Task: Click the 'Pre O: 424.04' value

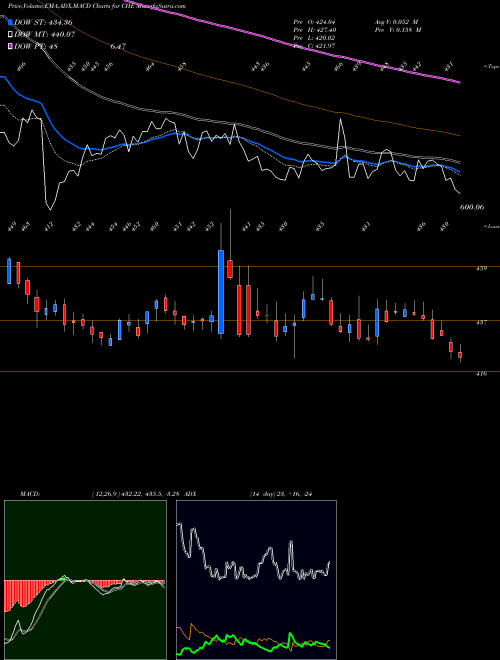Action: 314,21
